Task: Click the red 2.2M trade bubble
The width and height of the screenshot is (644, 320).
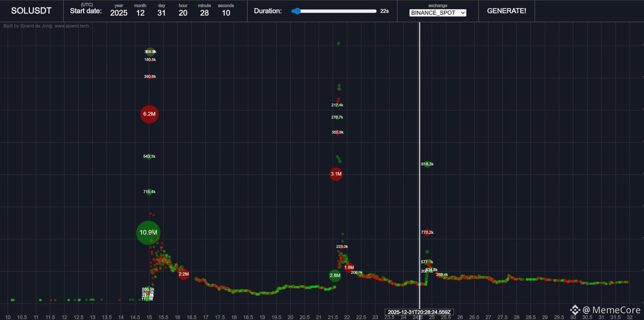Action: (184, 274)
